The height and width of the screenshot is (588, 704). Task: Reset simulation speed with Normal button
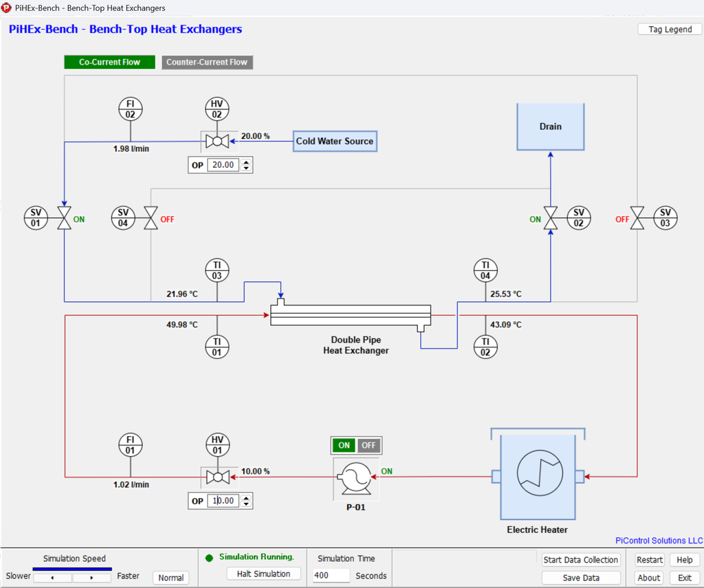point(170,578)
